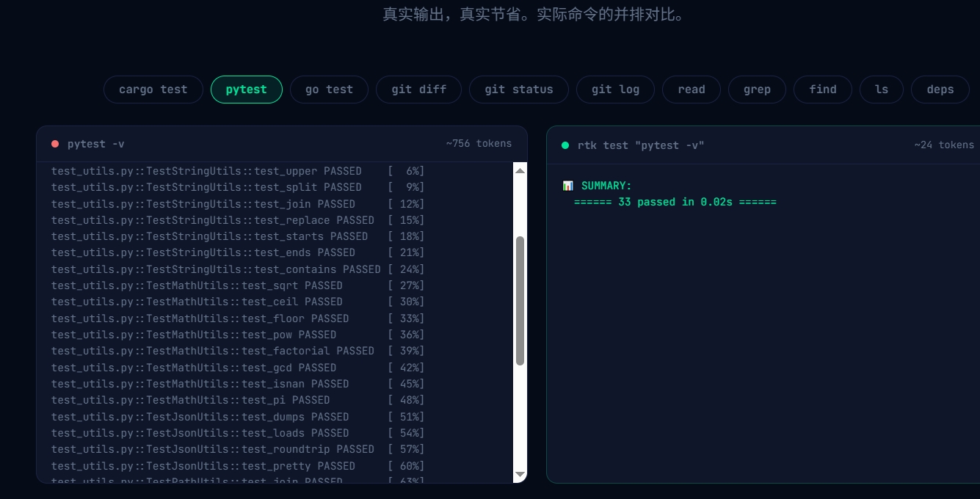Image resolution: width=980 pixels, height=499 pixels.
Task: Click the test_upper PASSED line
Action: [x=238, y=171]
